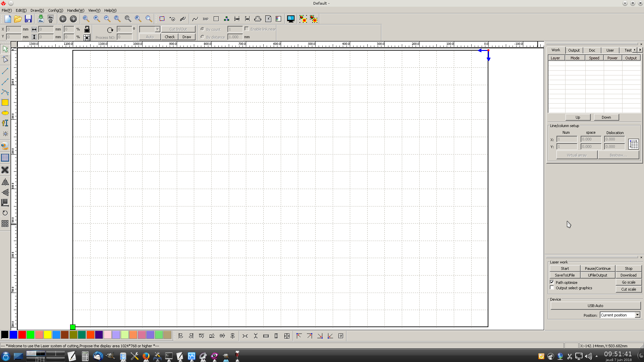Click the Download button
Screen dimensions: 644x362
click(x=628, y=275)
